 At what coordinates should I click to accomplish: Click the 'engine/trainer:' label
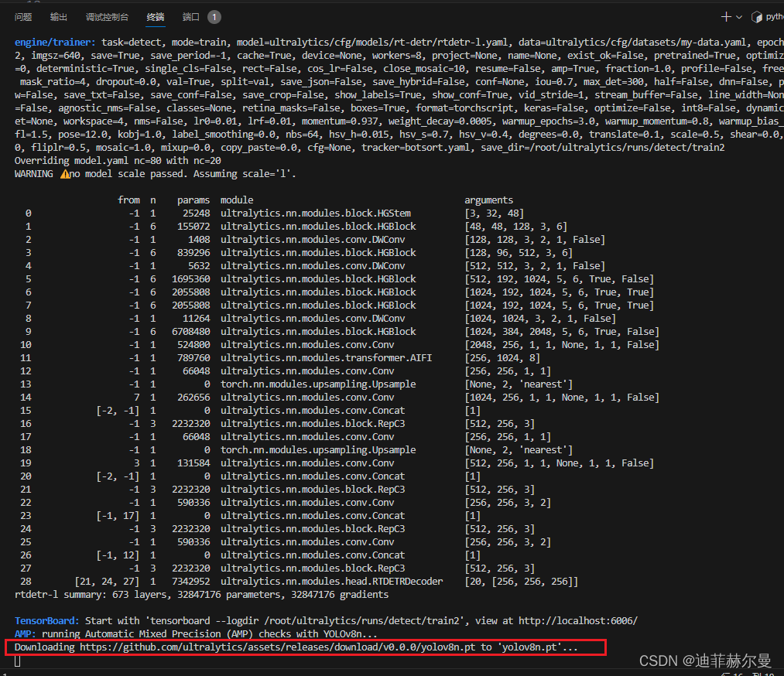coord(55,43)
